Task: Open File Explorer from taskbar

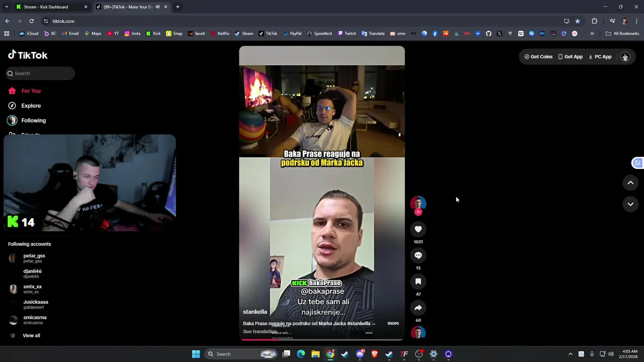Action: (315, 354)
